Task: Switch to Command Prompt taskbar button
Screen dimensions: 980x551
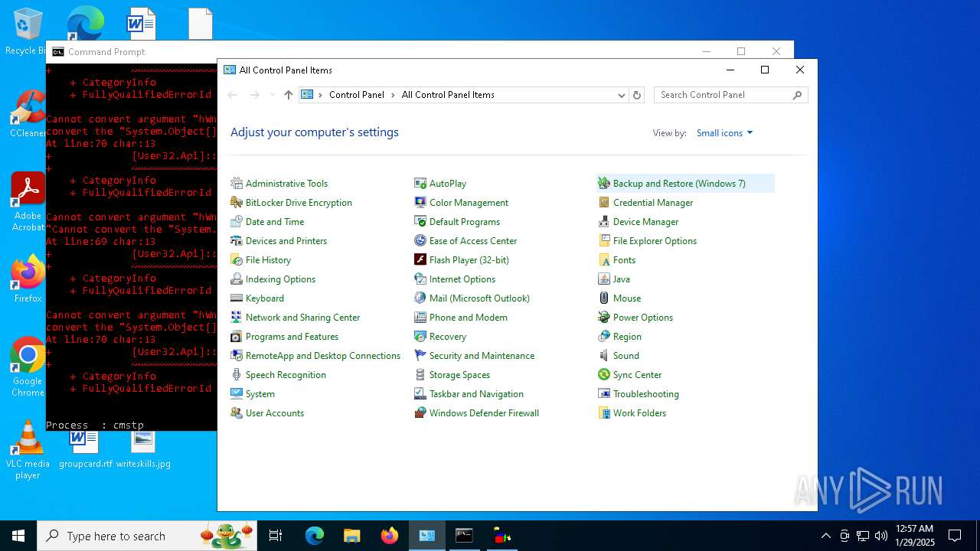Action: [464, 536]
